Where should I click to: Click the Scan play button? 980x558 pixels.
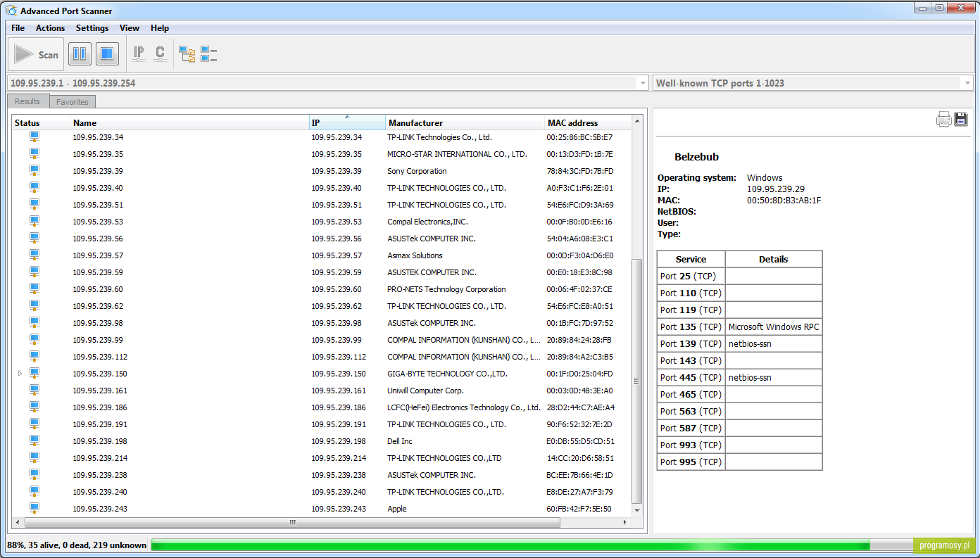pyautogui.click(x=36, y=54)
